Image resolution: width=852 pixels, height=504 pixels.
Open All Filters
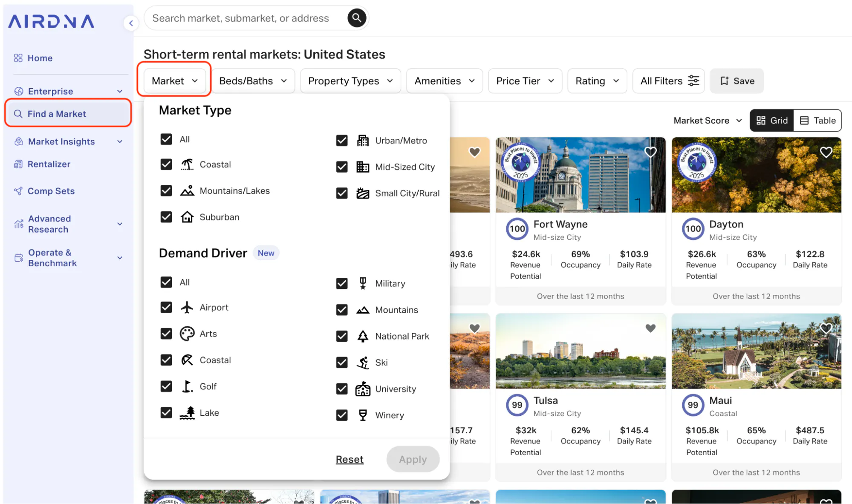669,81
